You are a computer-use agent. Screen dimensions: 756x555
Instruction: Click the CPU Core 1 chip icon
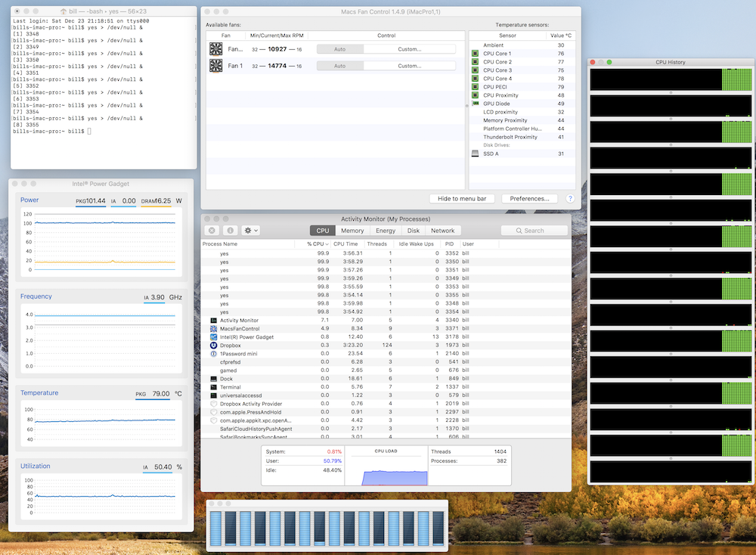475,54
